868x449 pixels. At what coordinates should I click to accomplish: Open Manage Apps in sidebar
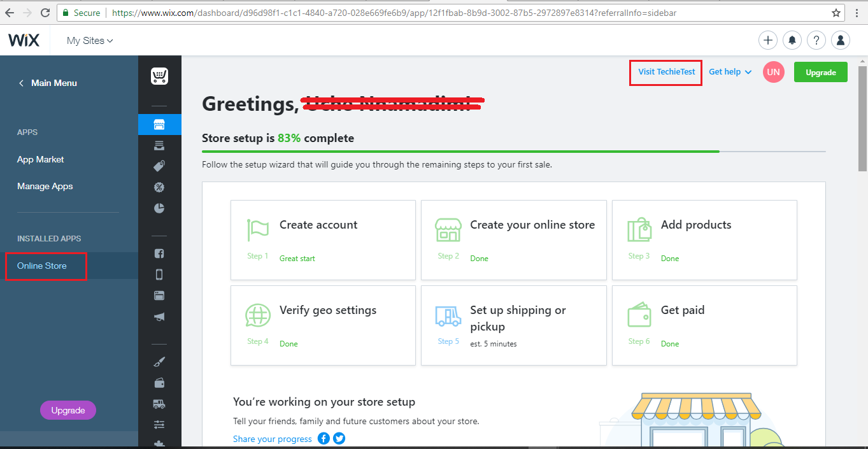pyautogui.click(x=45, y=186)
